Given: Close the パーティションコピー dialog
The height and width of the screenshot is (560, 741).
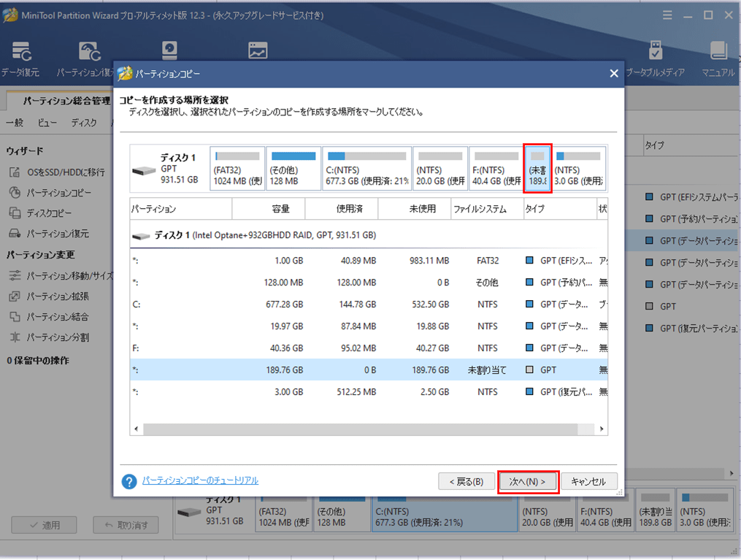Looking at the screenshot, I should tap(614, 73).
